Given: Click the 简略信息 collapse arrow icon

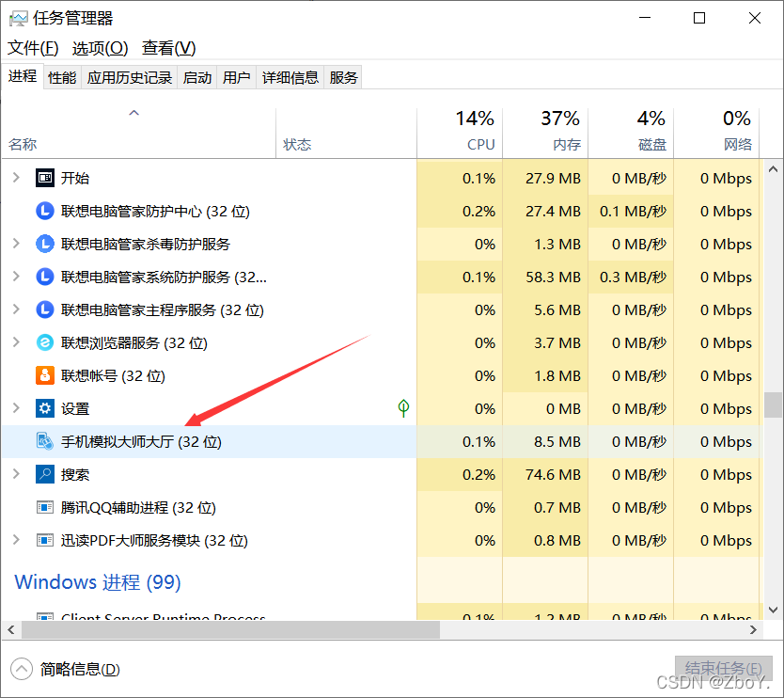Looking at the screenshot, I should pyautogui.click(x=21, y=669).
